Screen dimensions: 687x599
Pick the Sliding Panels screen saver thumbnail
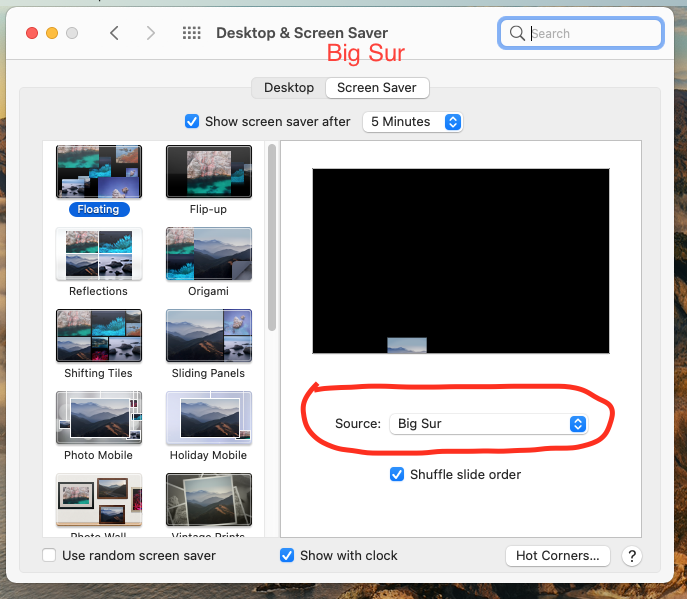[209, 336]
